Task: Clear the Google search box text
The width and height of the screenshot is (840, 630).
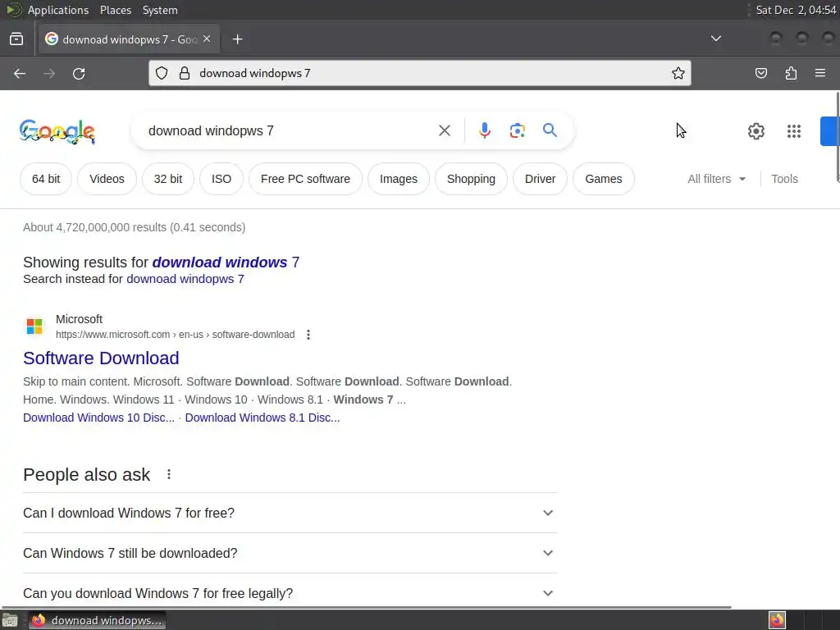Action: (x=444, y=130)
